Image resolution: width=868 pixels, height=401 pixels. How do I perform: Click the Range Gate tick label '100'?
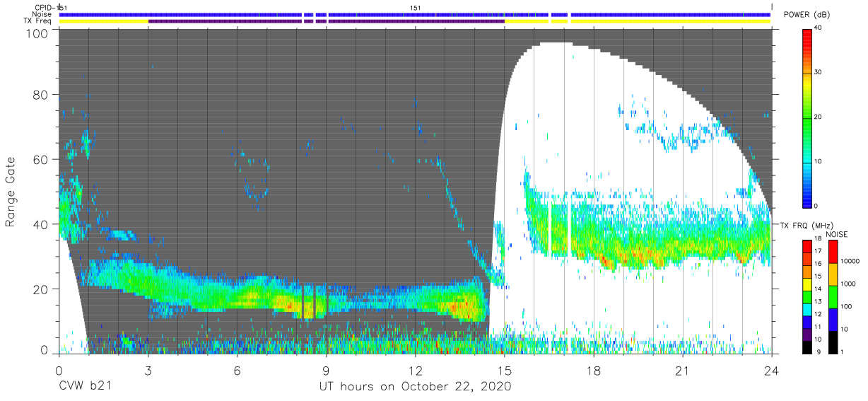click(x=37, y=33)
